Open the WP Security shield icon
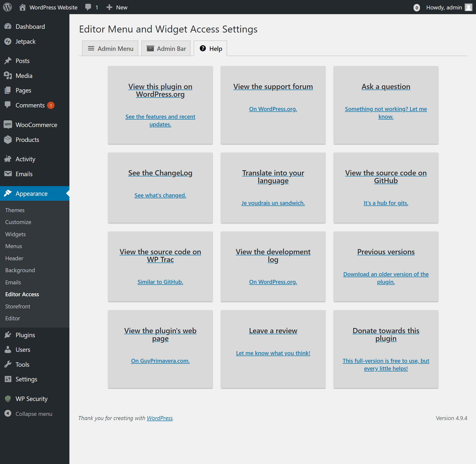This screenshot has width=476, height=464. click(x=8, y=399)
